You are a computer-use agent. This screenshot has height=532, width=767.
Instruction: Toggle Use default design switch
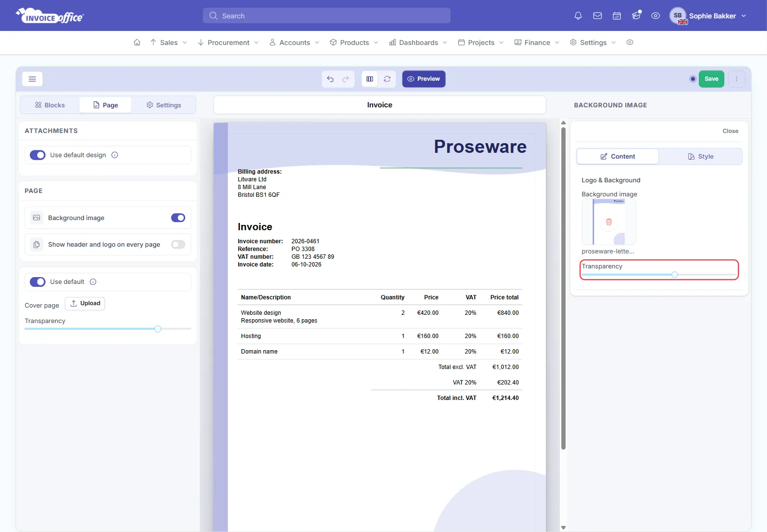point(38,155)
